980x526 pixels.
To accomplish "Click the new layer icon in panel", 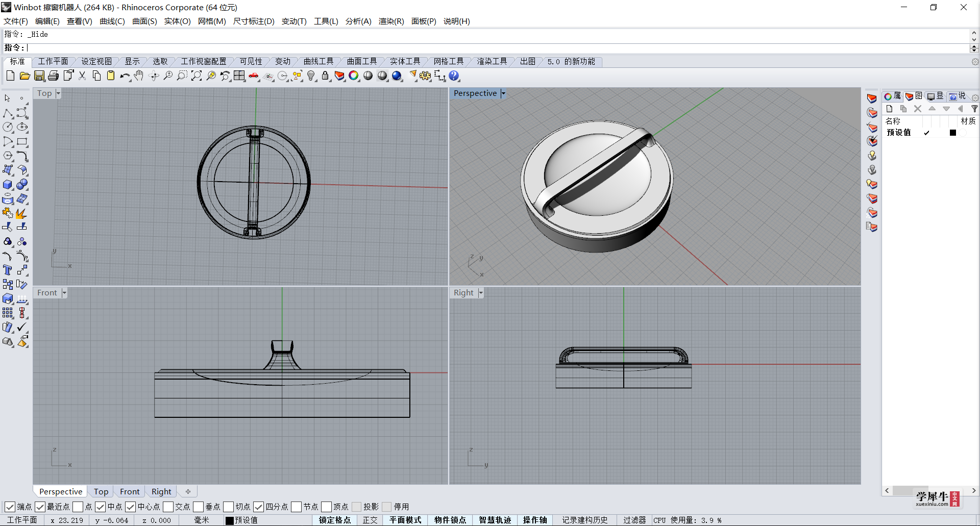I will (x=889, y=109).
